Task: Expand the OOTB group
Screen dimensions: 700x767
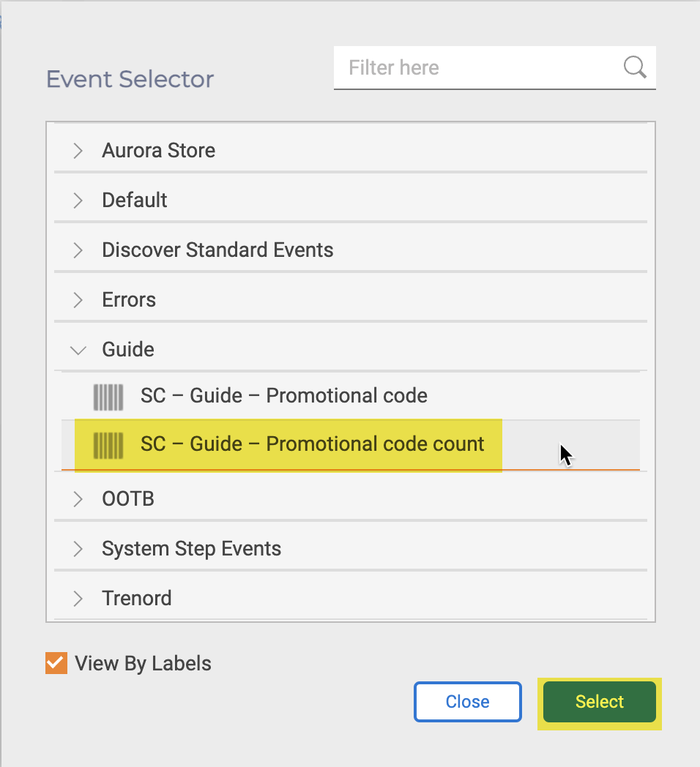Action: (78, 499)
